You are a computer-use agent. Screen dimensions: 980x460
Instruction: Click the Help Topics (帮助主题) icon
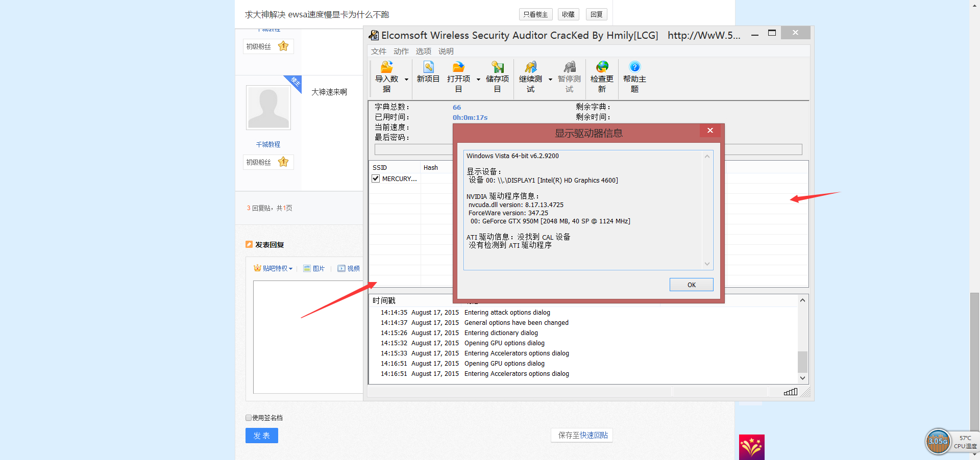click(x=634, y=67)
